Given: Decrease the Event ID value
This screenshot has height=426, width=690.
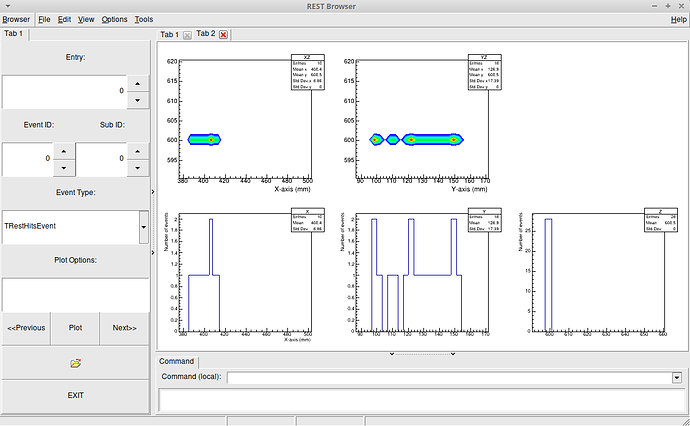Looking at the screenshot, I should pos(64,168).
